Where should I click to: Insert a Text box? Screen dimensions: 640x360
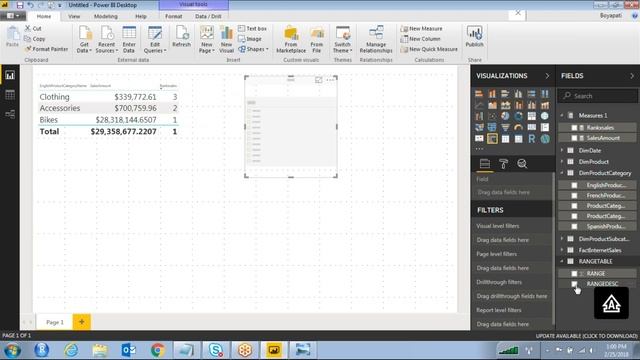pyautogui.click(x=252, y=29)
